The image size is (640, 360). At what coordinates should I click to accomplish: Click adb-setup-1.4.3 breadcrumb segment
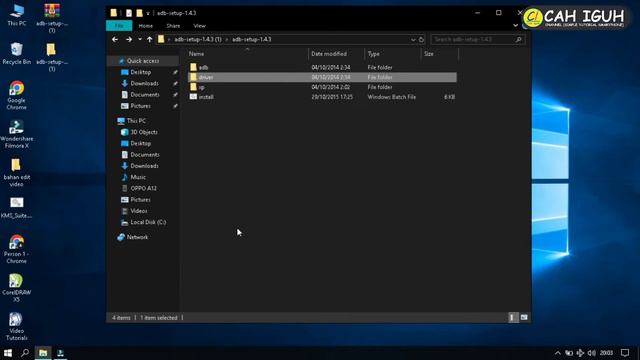tap(252, 40)
